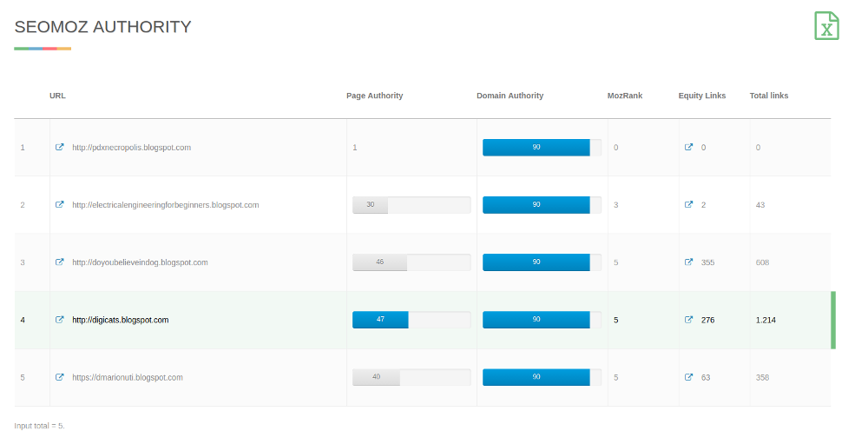868x444 pixels.
Task: Click the URL column header
Action: [x=57, y=96]
